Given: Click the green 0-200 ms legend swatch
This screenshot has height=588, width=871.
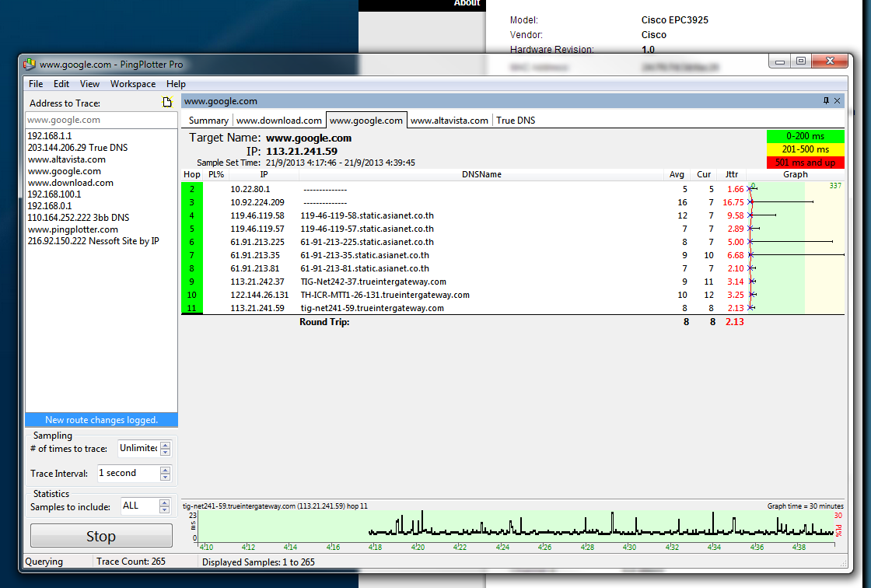Looking at the screenshot, I should 805,136.
